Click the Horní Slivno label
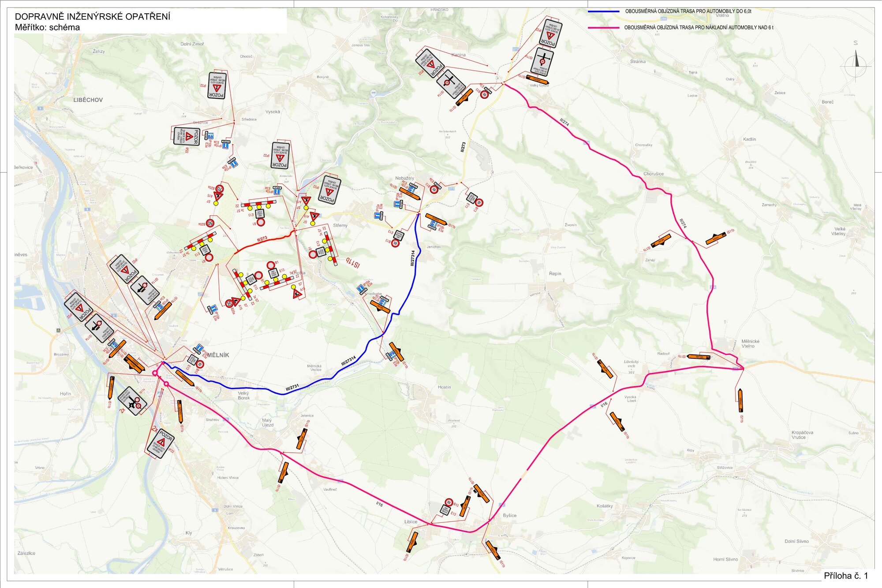This screenshot has height=588, width=882. (725, 559)
